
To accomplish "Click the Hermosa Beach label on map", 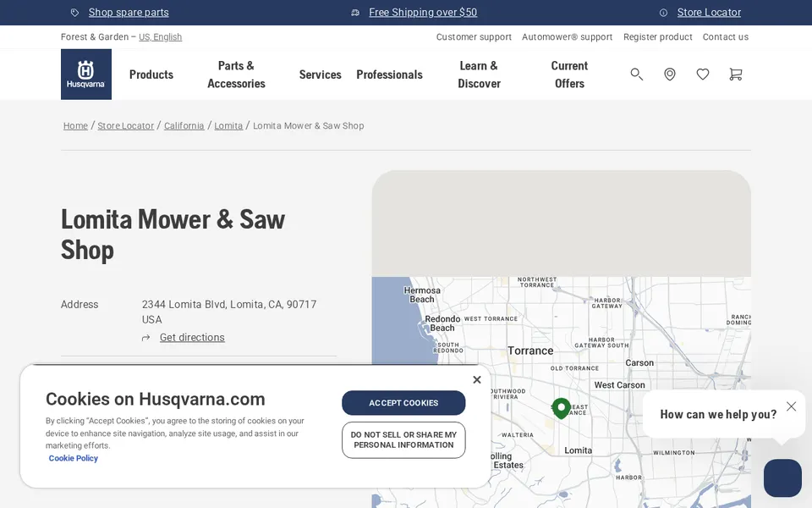I will point(422,295).
